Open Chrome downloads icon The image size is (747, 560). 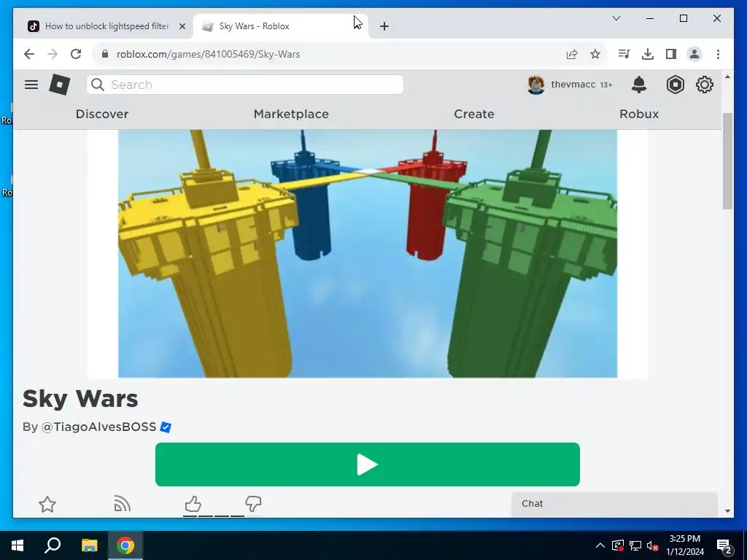pyautogui.click(x=648, y=54)
